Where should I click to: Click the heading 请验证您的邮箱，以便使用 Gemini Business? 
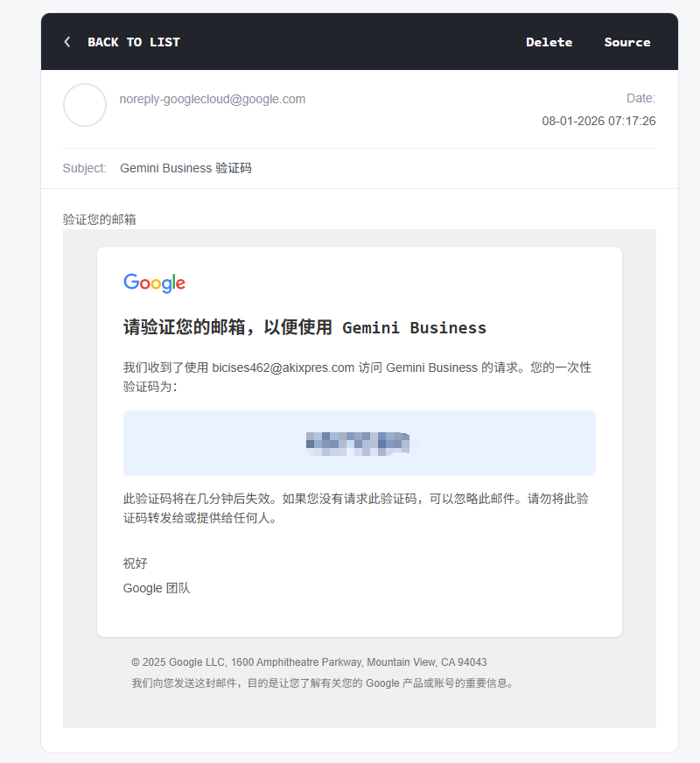[304, 328]
